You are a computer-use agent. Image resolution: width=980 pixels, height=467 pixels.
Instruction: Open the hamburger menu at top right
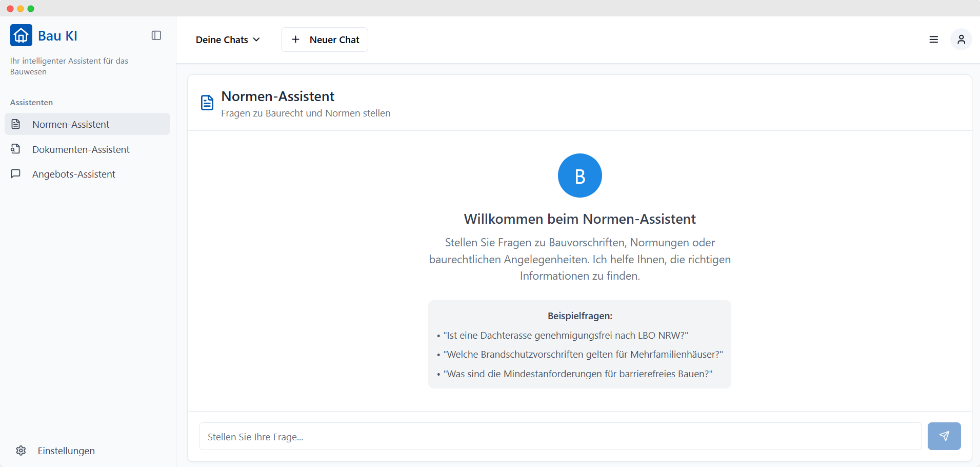933,40
